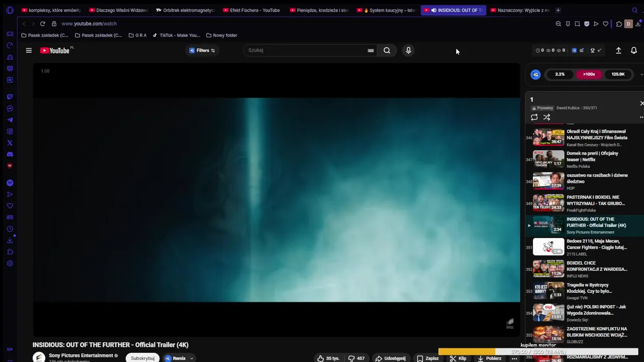Click the upload arrow icon in YouTube header
The width and height of the screenshot is (644, 362).
click(x=618, y=50)
